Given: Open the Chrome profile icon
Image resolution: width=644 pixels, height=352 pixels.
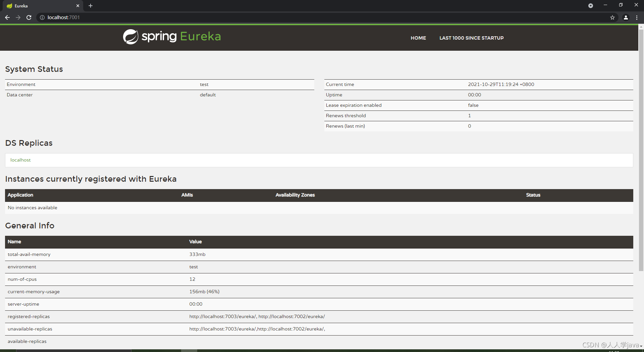Looking at the screenshot, I should [x=626, y=17].
